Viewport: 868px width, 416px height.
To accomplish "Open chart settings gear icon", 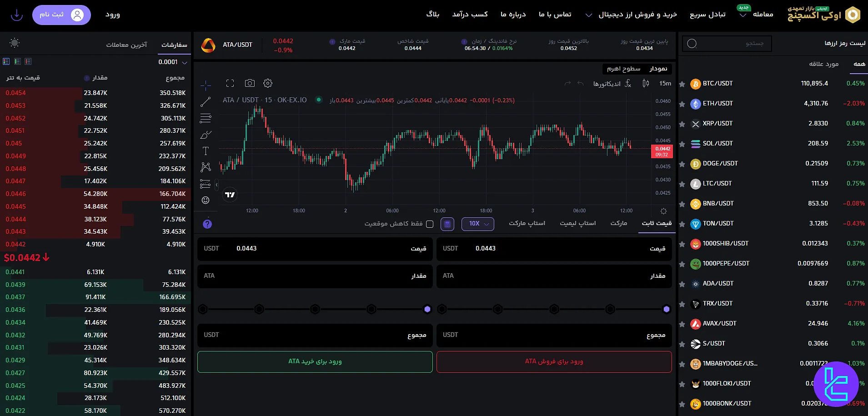I will coord(268,83).
